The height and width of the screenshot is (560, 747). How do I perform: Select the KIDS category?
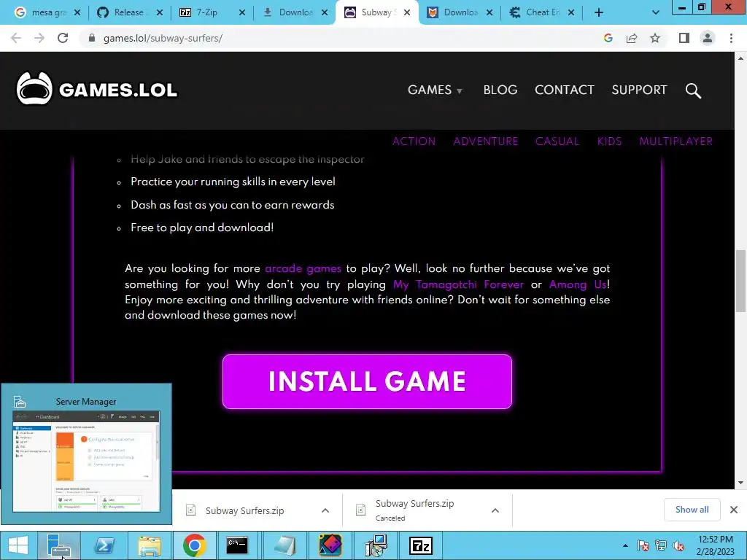click(609, 141)
